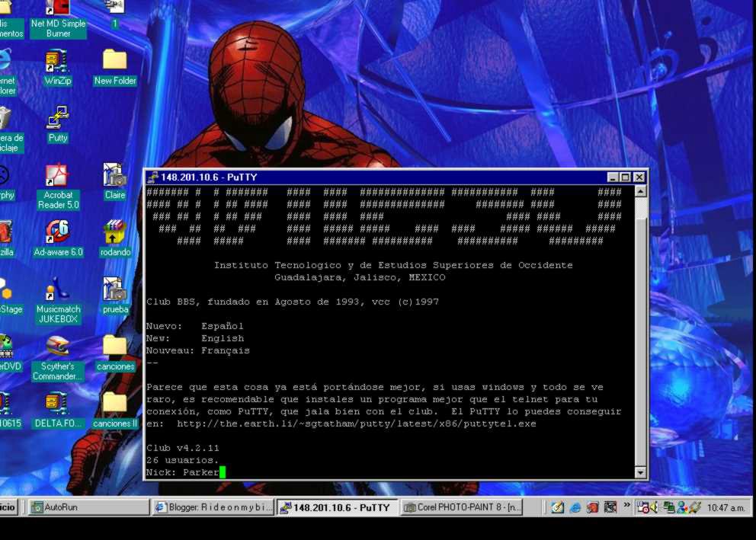Click the 10:47 a.m. taskbar clock
Screen dimensions: 756x540
coord(726,508)
